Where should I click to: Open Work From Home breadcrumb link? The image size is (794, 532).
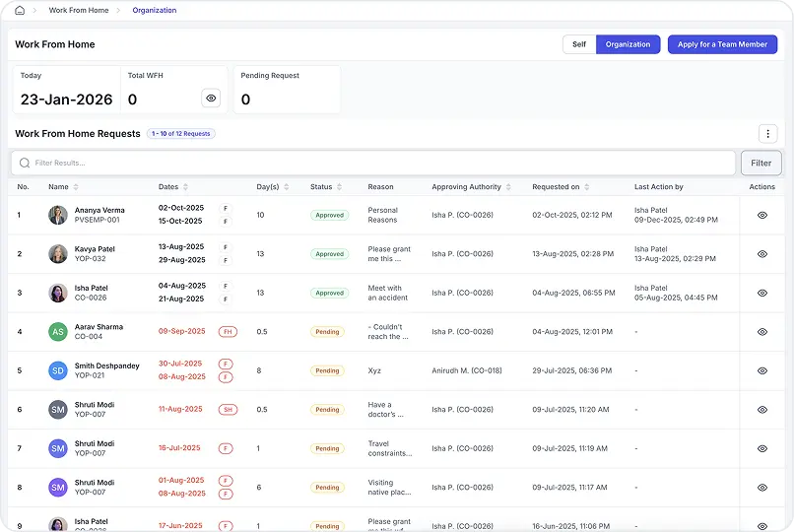[79, 11]
